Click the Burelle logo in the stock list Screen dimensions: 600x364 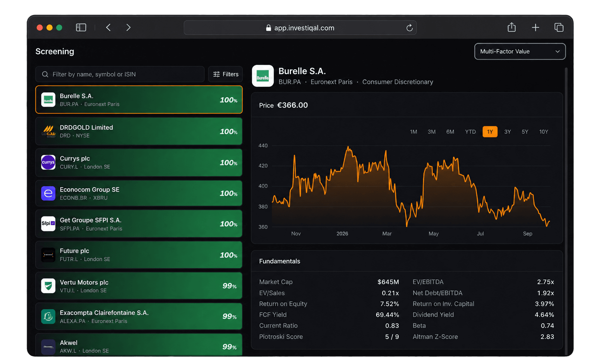coord(48,100)
